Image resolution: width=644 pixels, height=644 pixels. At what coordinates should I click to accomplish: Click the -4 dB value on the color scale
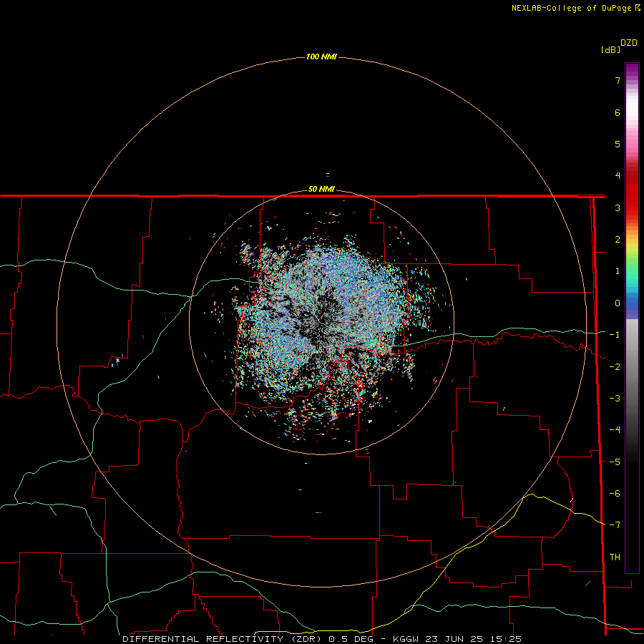pyautogui.click(x=615, y=430)
